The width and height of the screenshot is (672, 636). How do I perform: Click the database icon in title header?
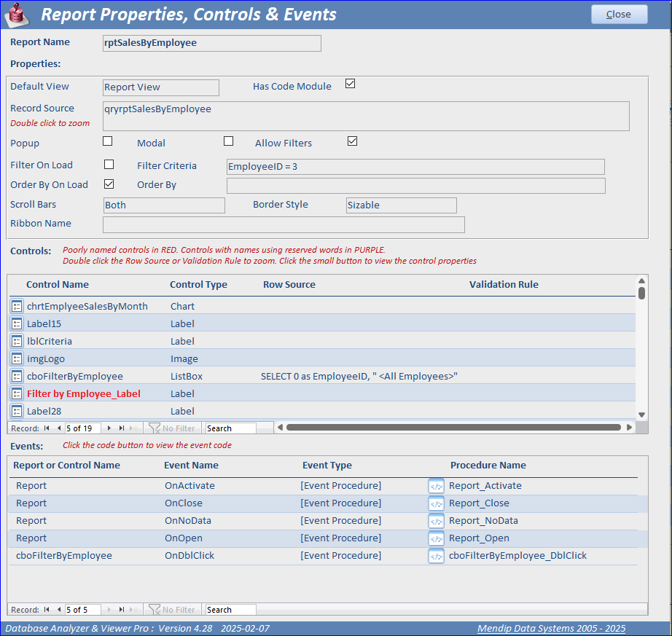coord(16,14)
